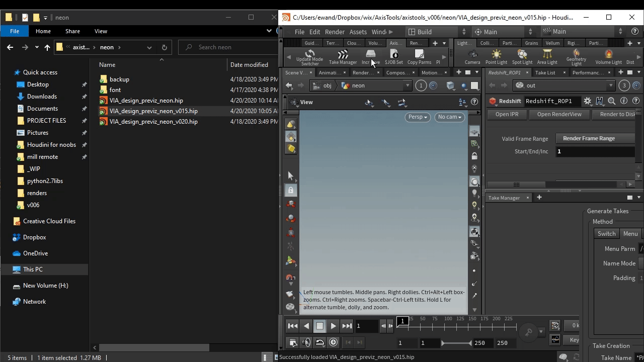Click the Open RenderView button
The width and height of the screenshot is (644, 362).
click(559, 114)
